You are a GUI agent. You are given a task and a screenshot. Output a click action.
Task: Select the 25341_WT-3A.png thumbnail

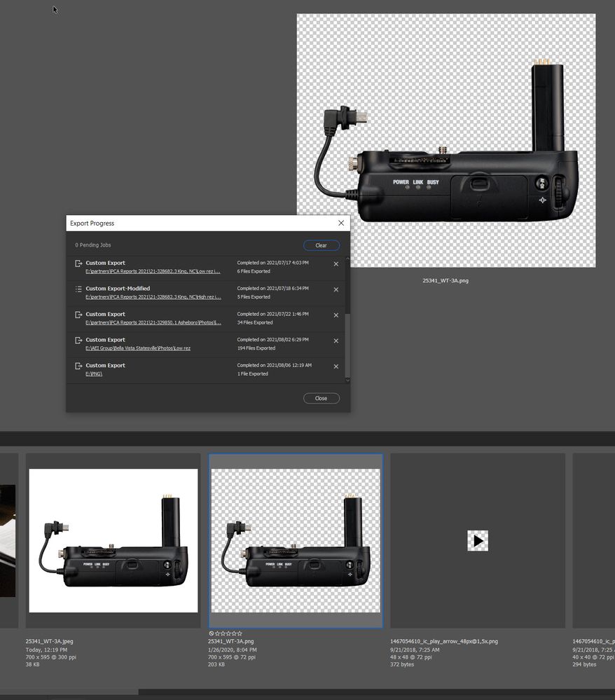(296, 541)
